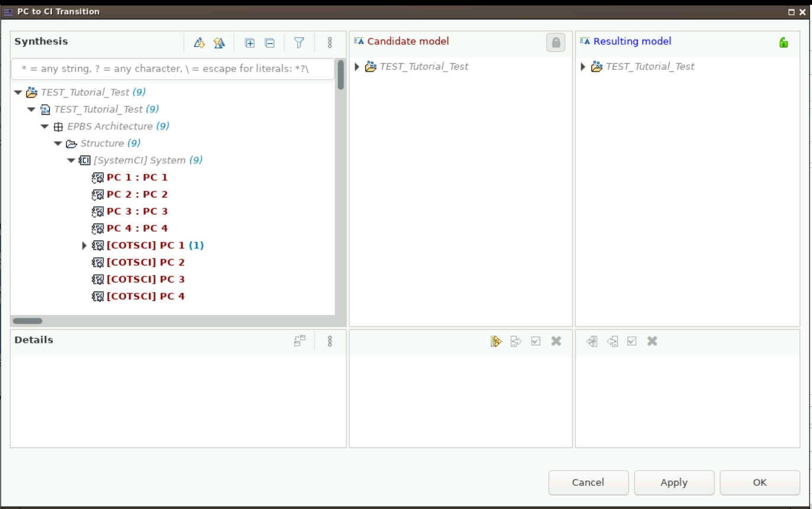Image resolution: width=812 pixels, height=509 pixels.
Task: Click the resulting side delete X icon
Action: click(x=652, y=341)
